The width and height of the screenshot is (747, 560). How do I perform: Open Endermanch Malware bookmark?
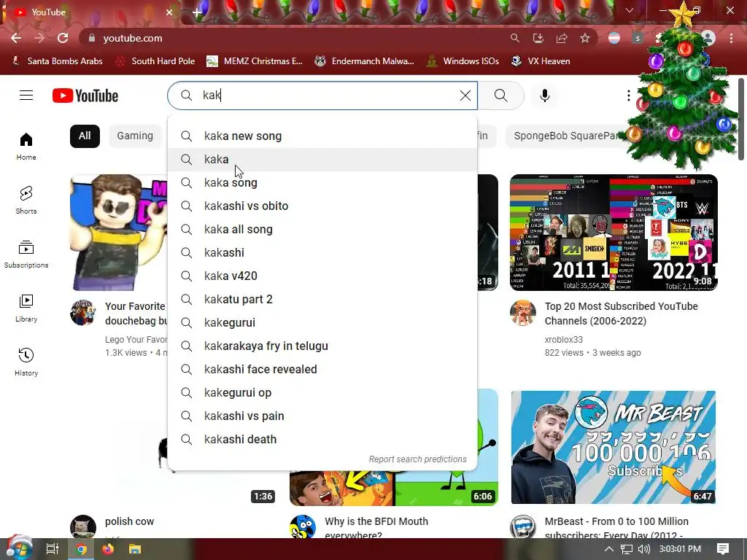[x=364, y=61]
